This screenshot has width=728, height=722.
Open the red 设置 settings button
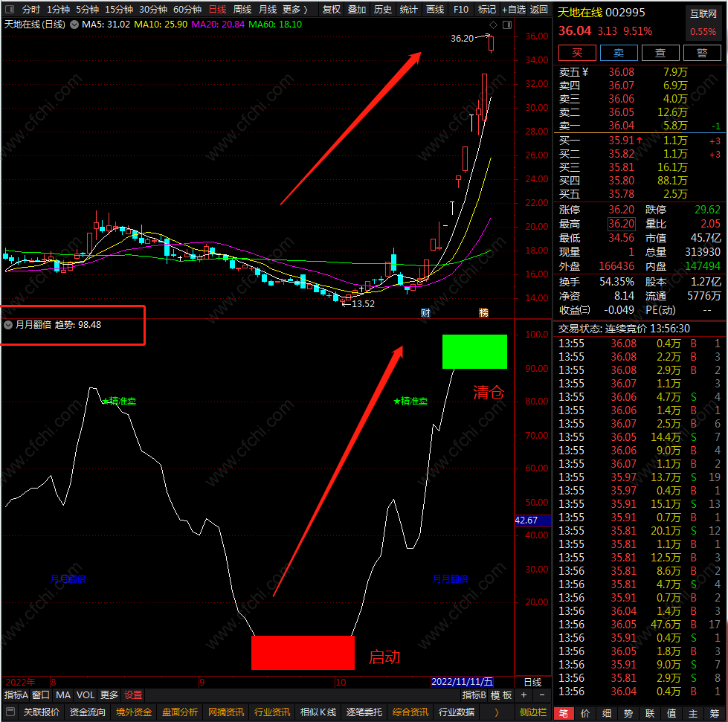coord(133,695)
